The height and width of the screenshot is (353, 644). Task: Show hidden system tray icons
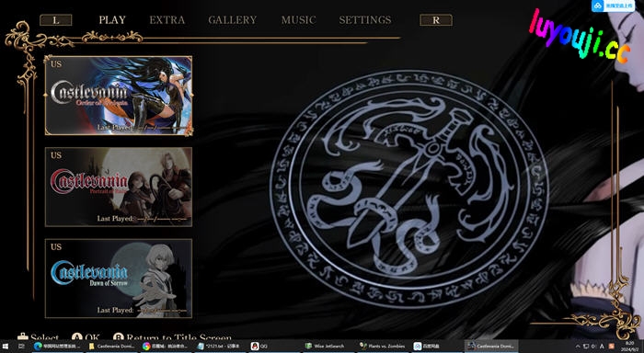pyautogui.click(x=578, y=347)
